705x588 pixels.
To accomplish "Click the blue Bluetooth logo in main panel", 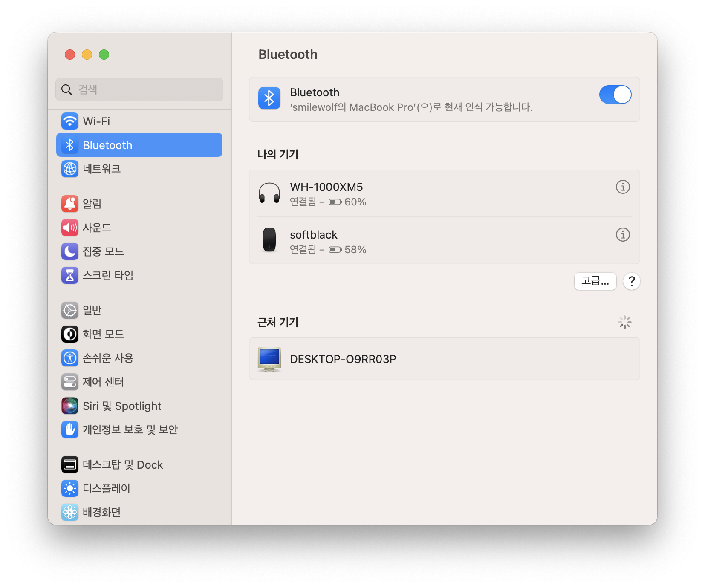I will 269,98.
